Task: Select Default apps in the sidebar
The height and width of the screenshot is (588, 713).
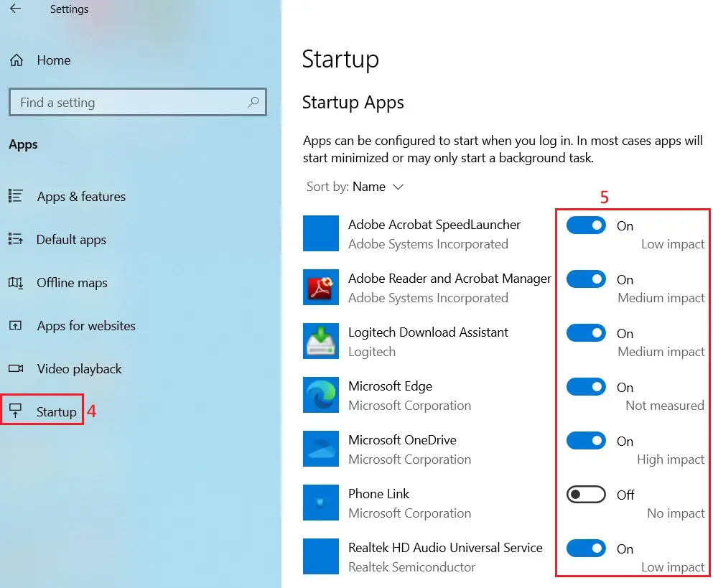Action: (71, 240)
